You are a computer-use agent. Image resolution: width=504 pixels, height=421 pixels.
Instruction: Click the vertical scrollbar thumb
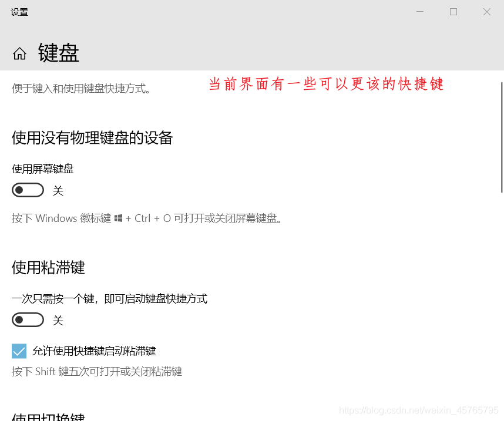coord(502,137)
